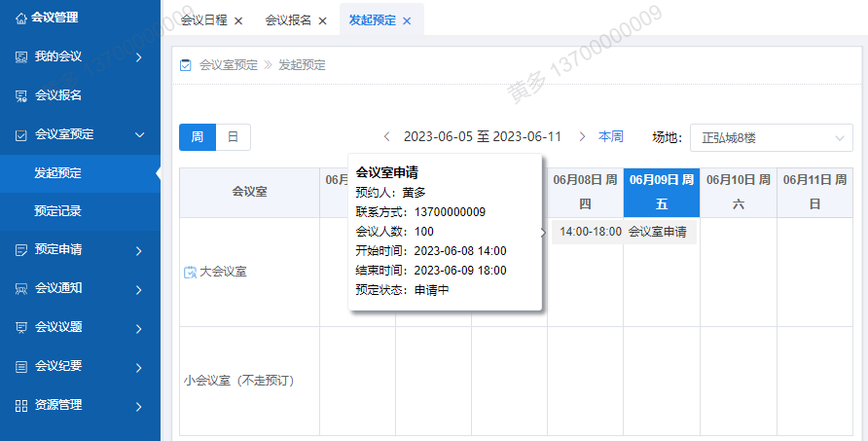Screen dimensions: 868x441
Task: Click the 06月11日 周日 column header
Action: coord(814,192)
